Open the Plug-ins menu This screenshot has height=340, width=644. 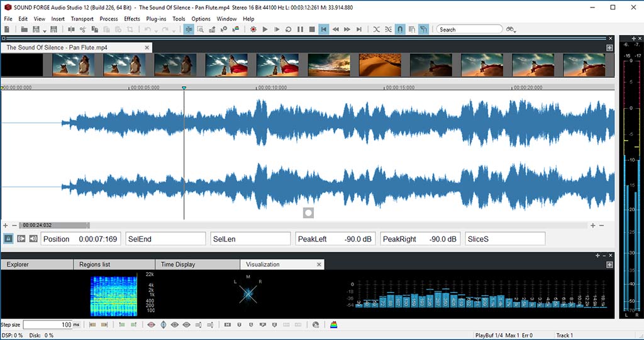156,19
